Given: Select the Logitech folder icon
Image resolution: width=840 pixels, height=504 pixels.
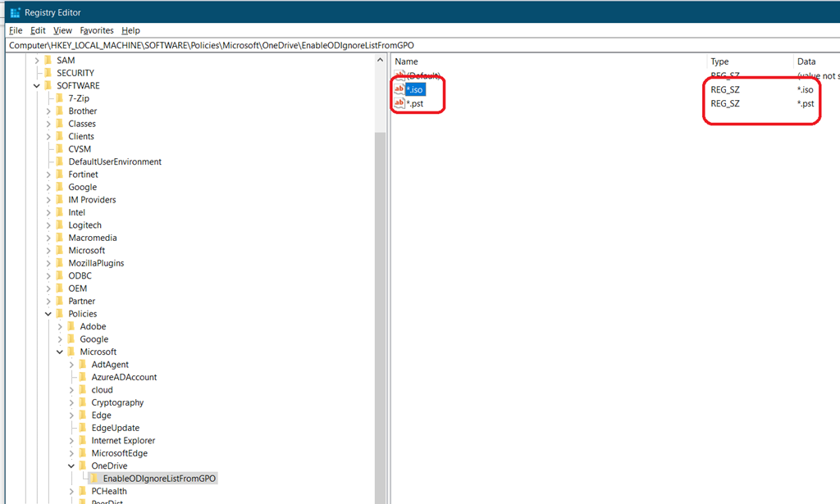Looking at the screenshot, I should tap(60, 225).
